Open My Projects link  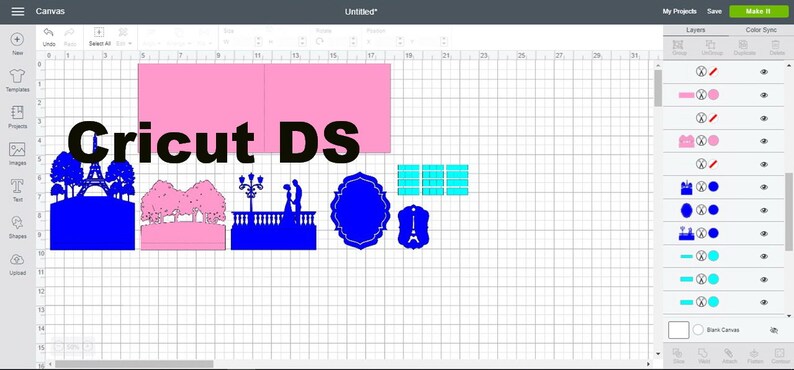(680, 11)
